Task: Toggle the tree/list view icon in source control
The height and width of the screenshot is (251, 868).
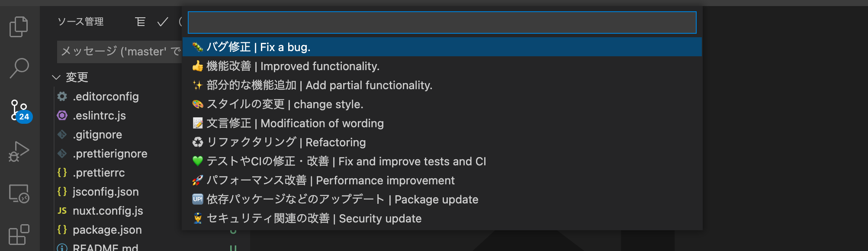Action: coord(140,22)
